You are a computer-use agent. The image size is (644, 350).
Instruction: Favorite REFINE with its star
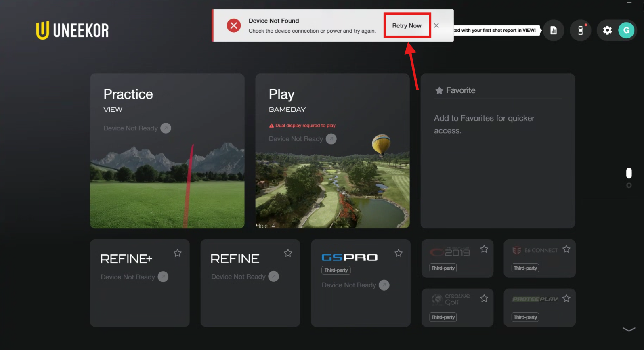point(288,253)
